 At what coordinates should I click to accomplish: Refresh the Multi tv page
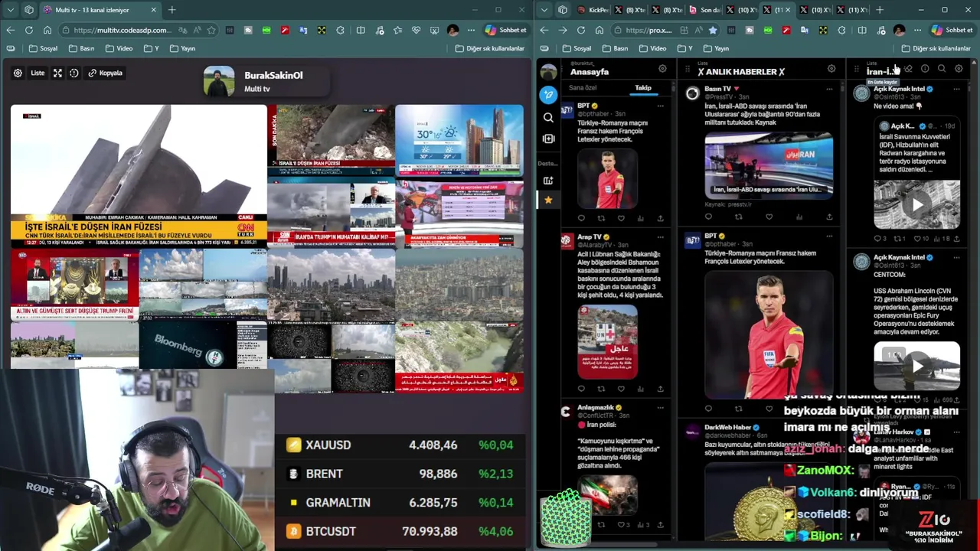pos(28,30)
